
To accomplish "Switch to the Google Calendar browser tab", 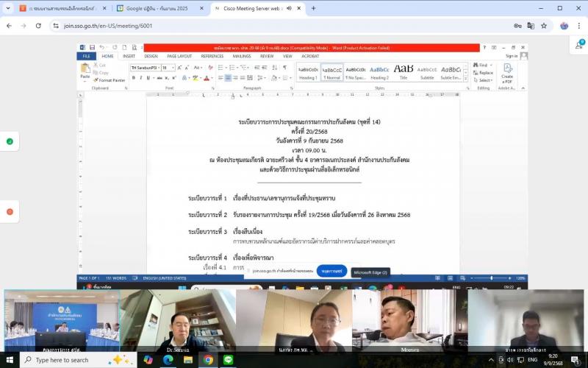I will [160, 8].
